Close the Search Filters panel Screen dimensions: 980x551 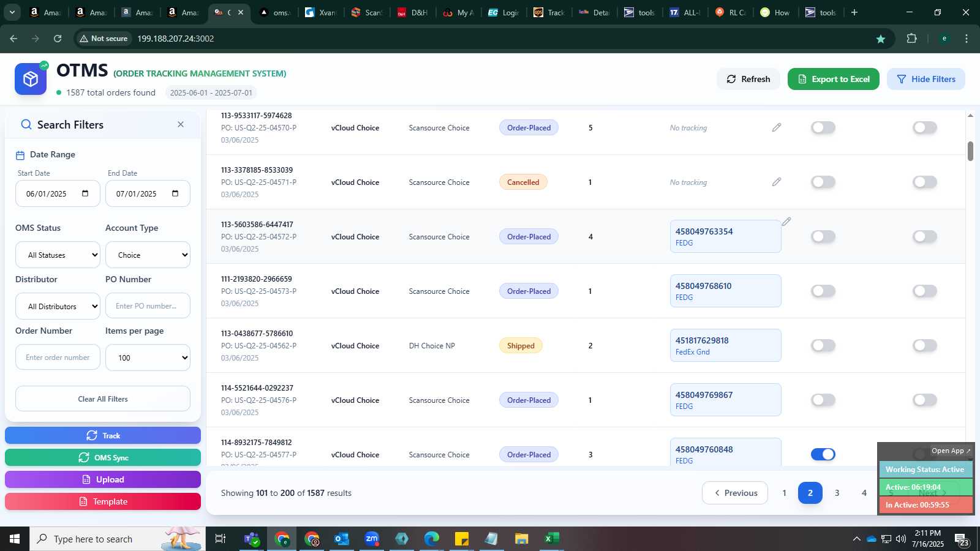pyautogui.click(x=181, y=124)
